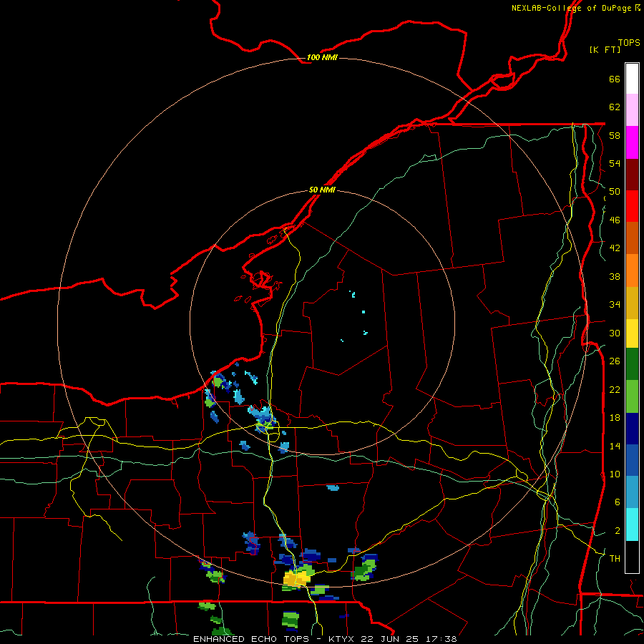The image size is (644, 644).
Task: Click the '6' scale value
Action: pyautogui.click(x=618, y=502)
